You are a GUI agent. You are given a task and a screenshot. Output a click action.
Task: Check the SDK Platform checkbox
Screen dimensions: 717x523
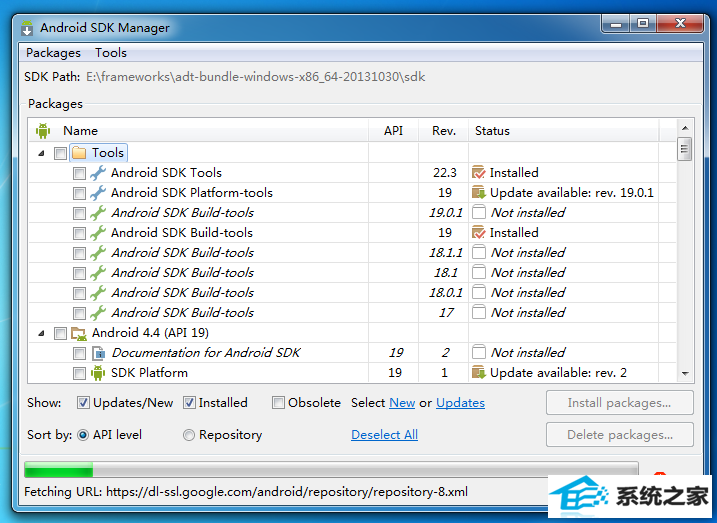(x=79, y=374)
